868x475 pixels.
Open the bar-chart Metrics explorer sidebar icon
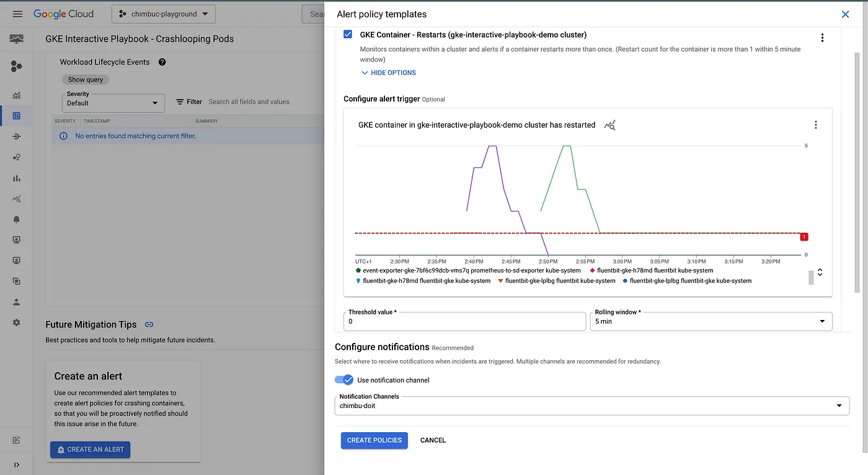[x=17, y=179]
